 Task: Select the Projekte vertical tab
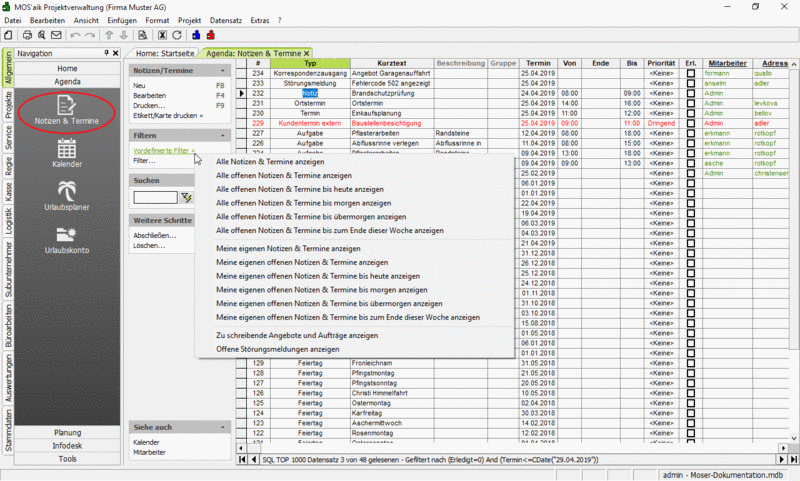[x=8, y=105]
